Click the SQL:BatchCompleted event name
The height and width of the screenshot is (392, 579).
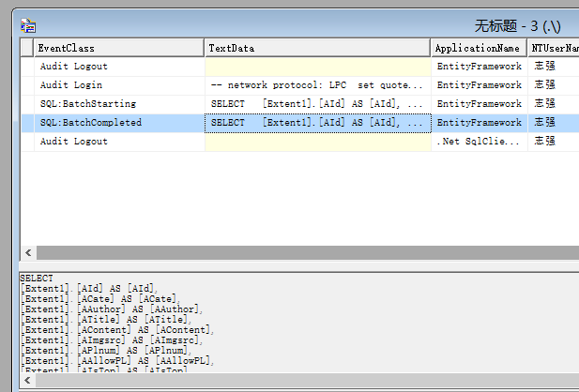click(x=91, y=123)
